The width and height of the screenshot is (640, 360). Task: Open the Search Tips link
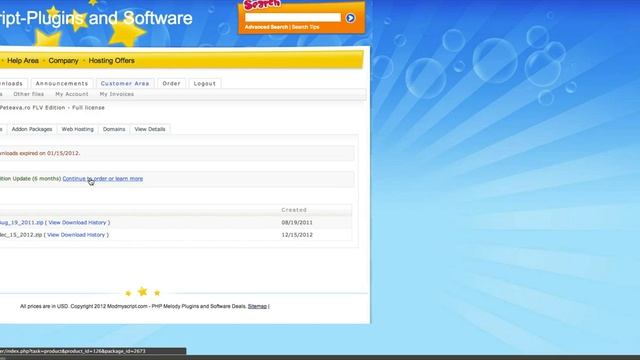click(x=305, y=27)
